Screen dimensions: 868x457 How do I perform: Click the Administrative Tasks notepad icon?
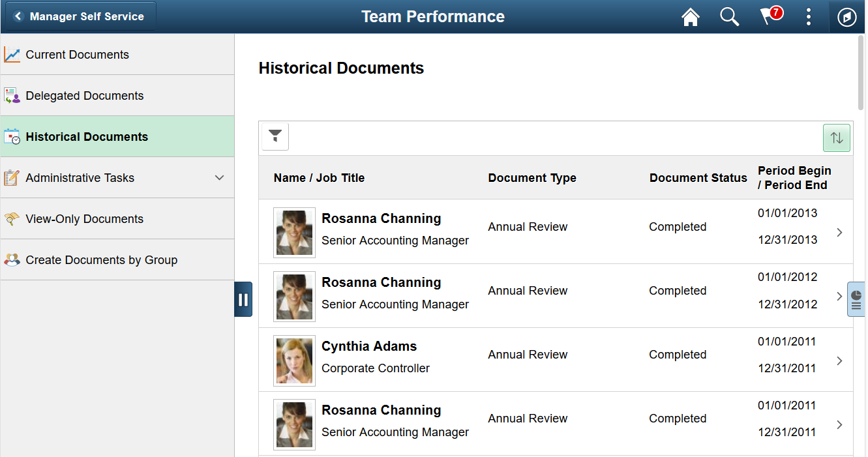tap(12, 178)
